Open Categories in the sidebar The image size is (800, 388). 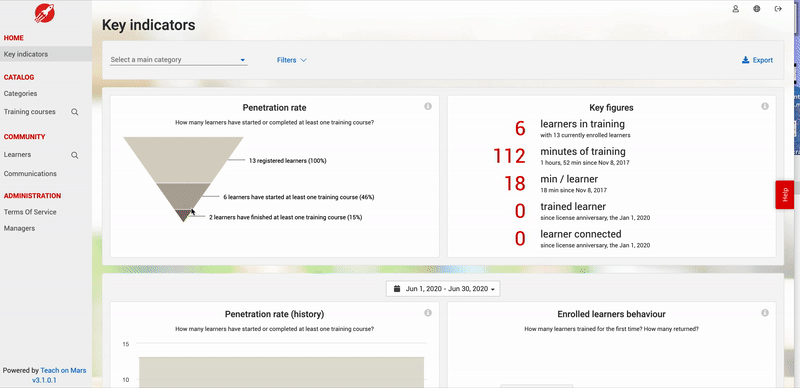(20, 93)
